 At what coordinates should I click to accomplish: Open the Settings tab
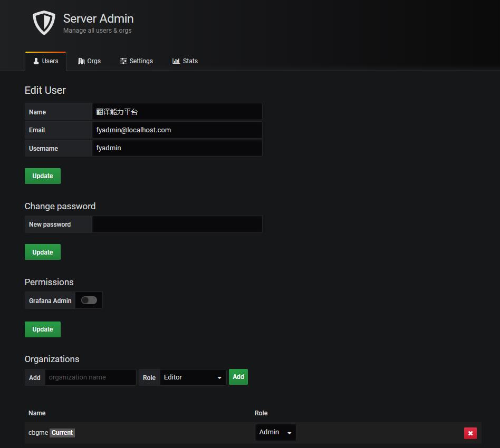(x=136, y=61)
